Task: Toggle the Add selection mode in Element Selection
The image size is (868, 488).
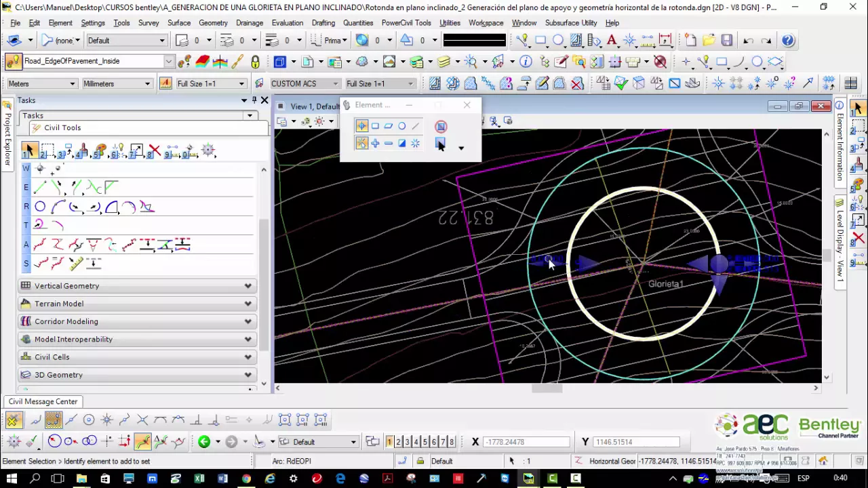Action: (375, 143)
